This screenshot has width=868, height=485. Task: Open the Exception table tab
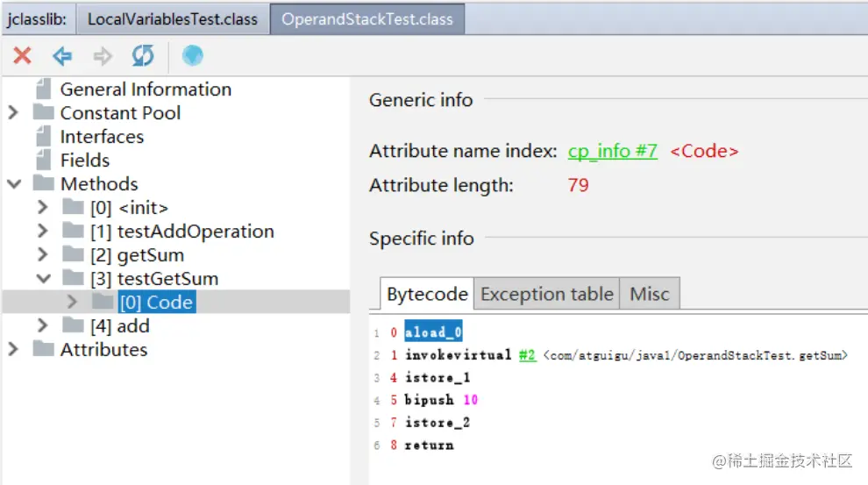click(x=547, y=294)
